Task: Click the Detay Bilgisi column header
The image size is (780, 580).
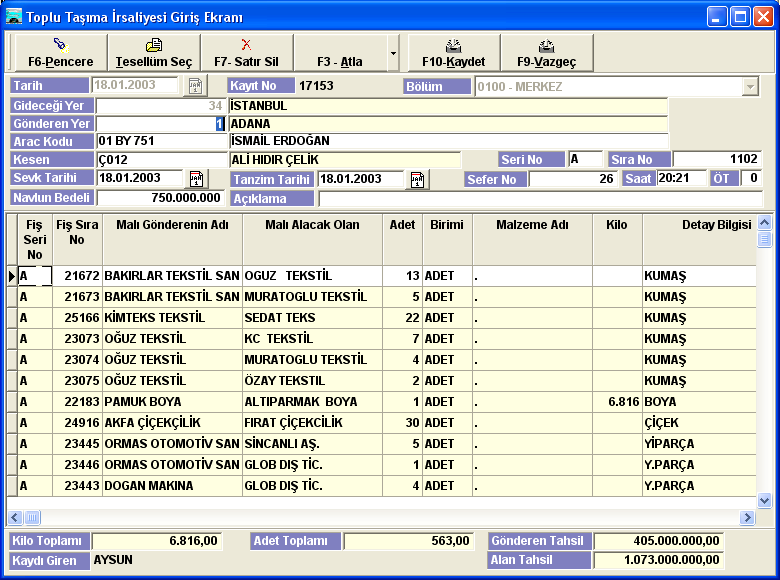Action: (699, 239)
